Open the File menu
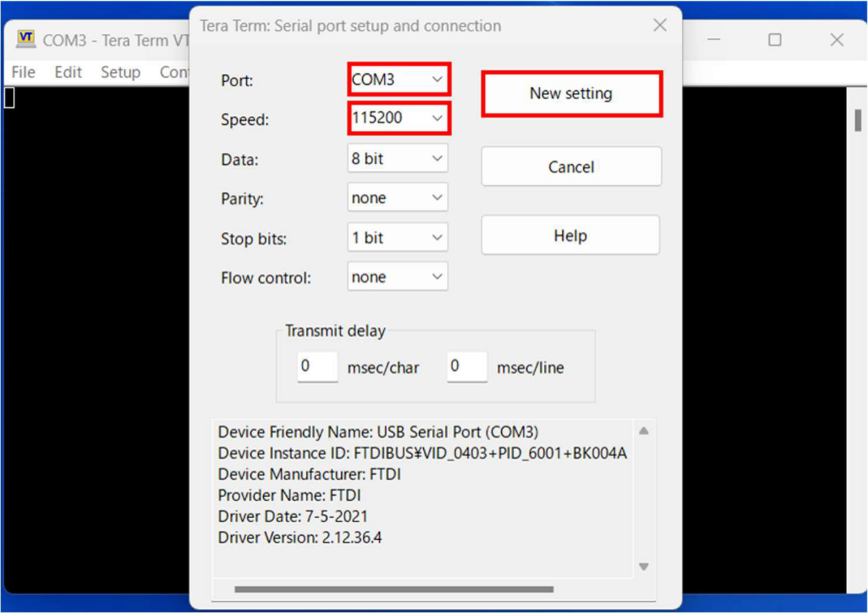 point(23,72)
